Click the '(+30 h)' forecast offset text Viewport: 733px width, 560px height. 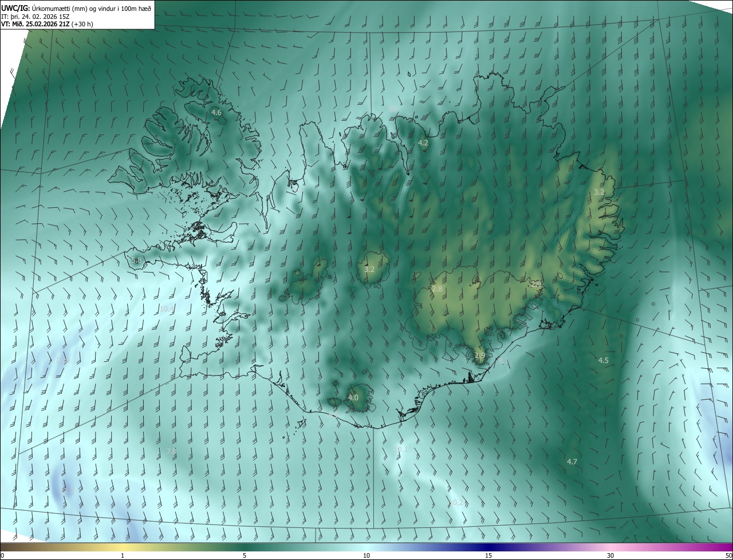83,24
